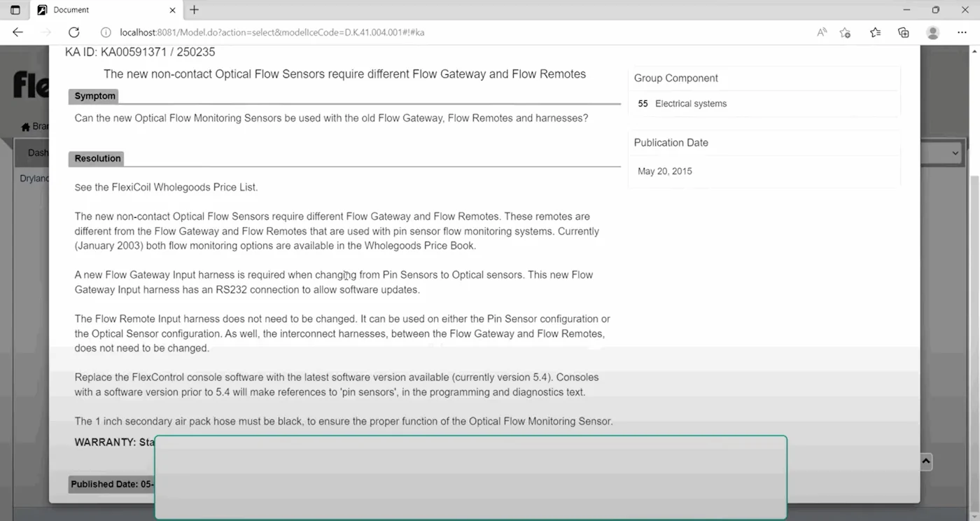Image resolution: width=980 pixels, height=521 pixels.
Task: Click the WARRANTY text line
Action: click(x=115, y=442)
